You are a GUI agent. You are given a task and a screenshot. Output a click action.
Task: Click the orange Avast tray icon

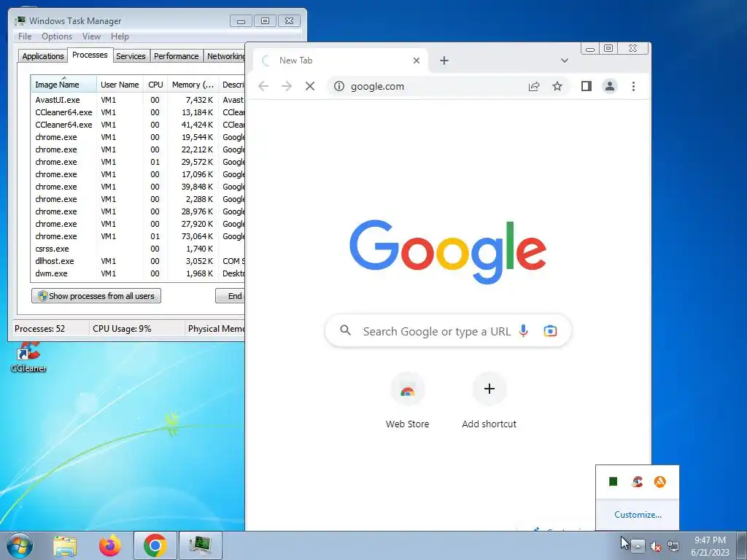[659, 481]
